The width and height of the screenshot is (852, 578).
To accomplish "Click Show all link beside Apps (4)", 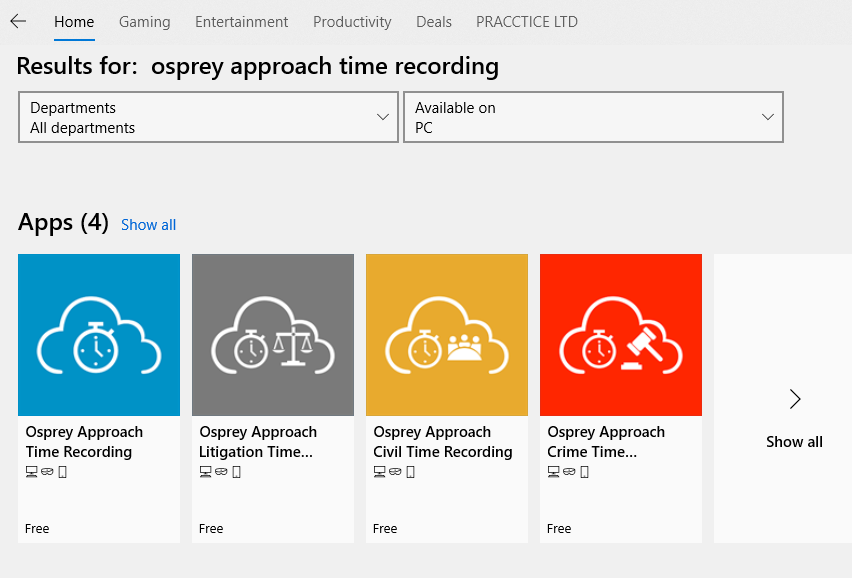I will tap(148, 225).
